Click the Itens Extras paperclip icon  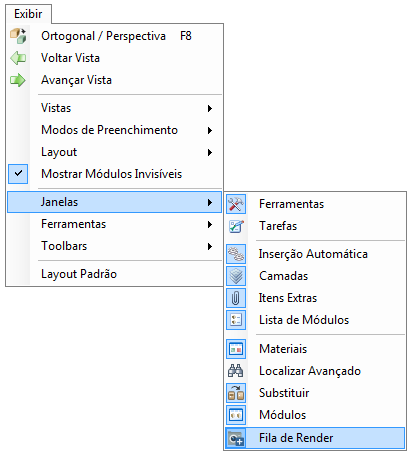tap(236, 298)
